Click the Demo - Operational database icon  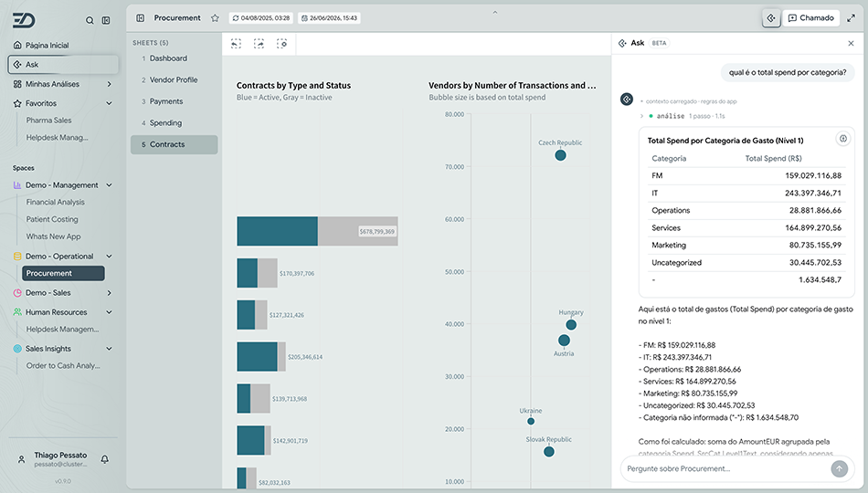[x=17, y=257]
